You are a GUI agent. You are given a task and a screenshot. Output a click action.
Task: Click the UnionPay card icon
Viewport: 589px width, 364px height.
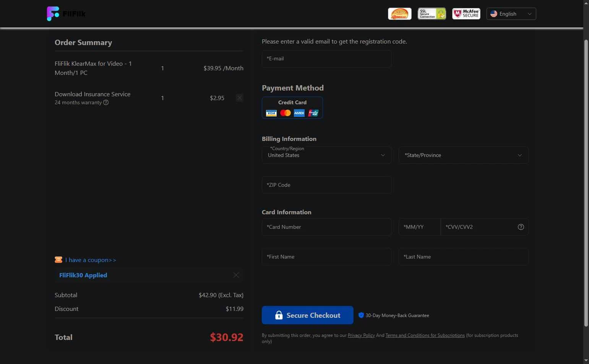(313, 113)
